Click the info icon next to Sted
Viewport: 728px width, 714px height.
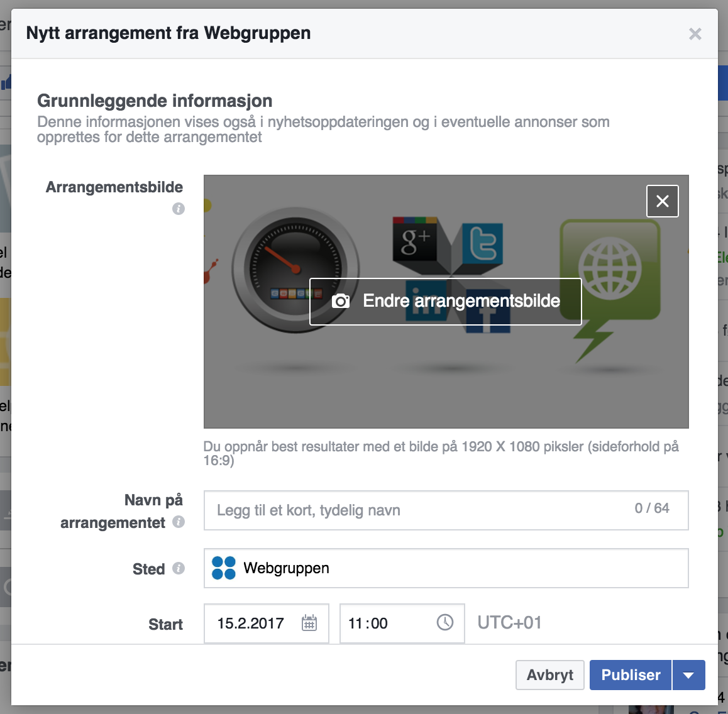179,568
